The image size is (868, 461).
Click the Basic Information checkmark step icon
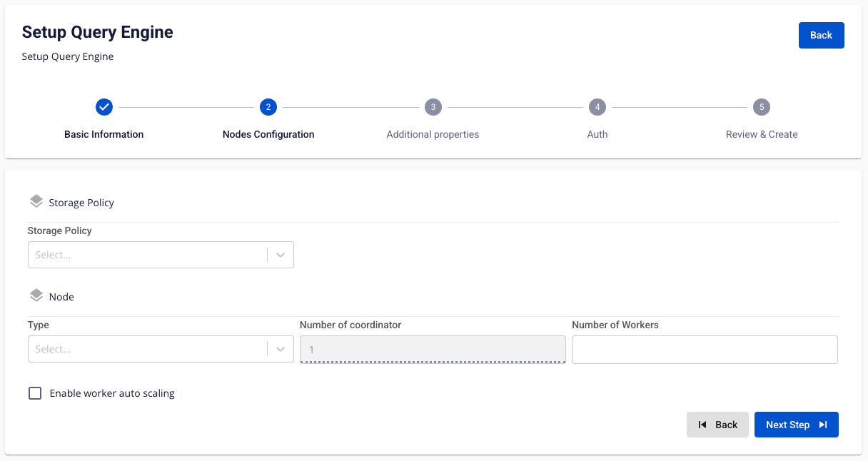(104, 107)
